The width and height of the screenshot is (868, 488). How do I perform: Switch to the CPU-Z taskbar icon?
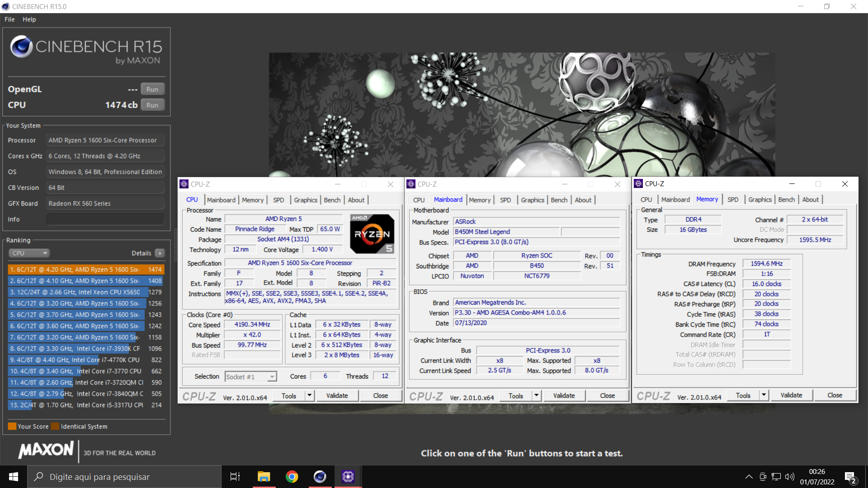[348, 477]
